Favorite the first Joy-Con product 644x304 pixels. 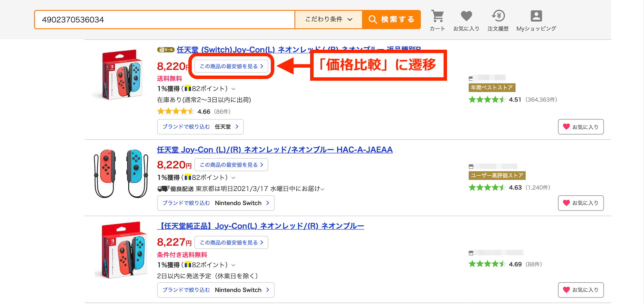tap(581, 127)
